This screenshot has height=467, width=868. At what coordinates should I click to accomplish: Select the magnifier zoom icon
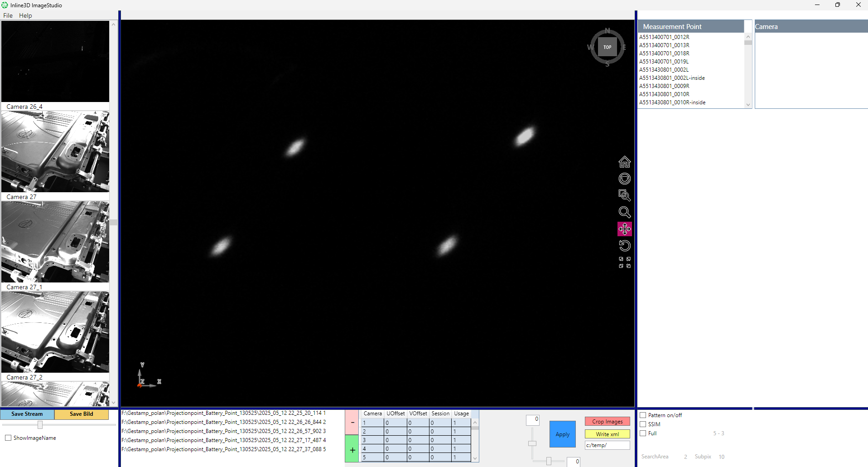tap(624, 212)
